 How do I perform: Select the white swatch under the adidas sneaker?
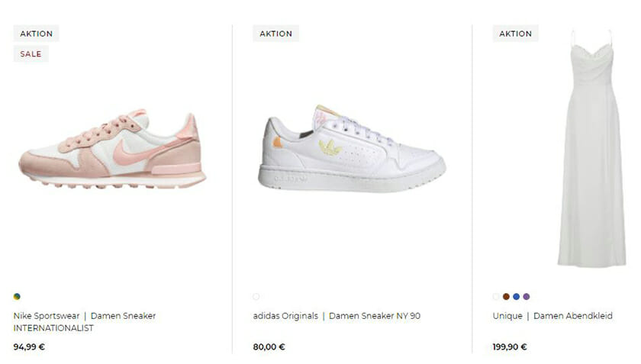tap(256, 297)
